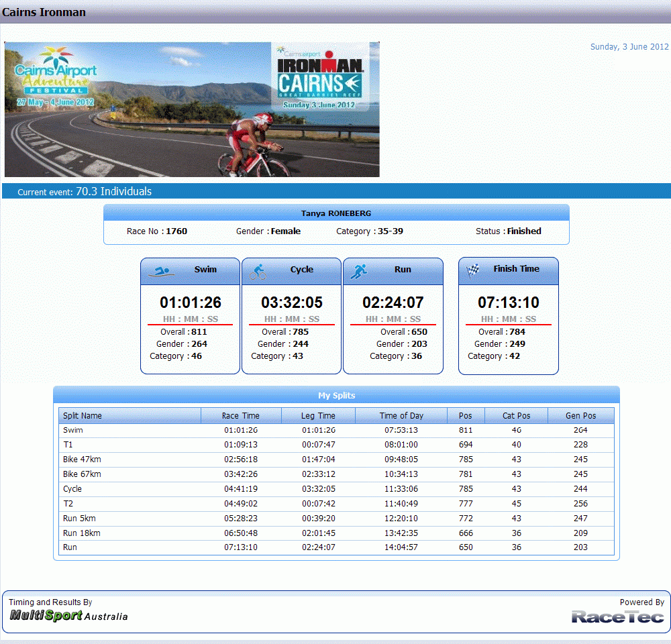Select the Bike 47km split row name
Screen dimensions: 671x644
tap(82, 459)
